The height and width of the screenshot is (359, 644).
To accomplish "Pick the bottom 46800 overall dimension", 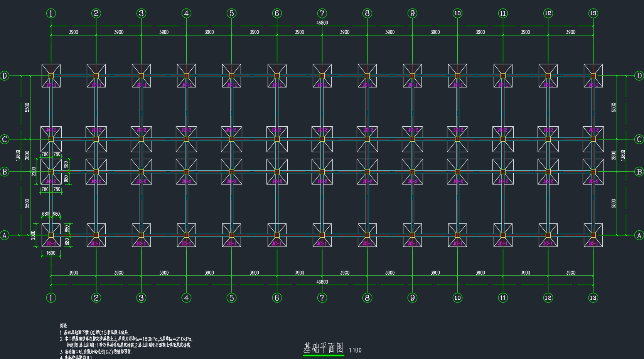I will point(322,282).
